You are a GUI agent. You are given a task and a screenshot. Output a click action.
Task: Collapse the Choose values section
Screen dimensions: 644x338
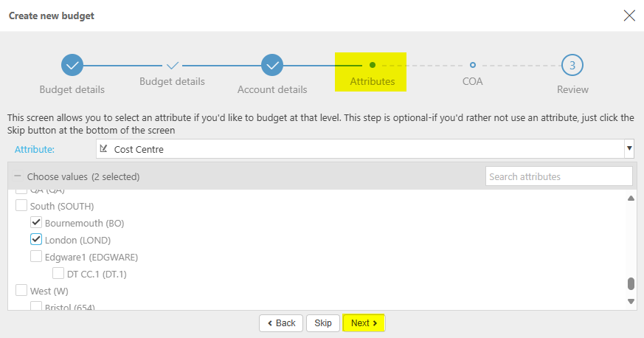point(18,177)
